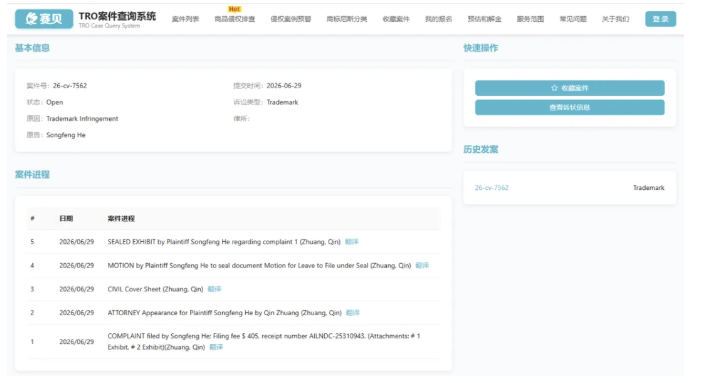The width and height of the screenshot is (702, 383).
Task: Click plaintiff name Songfeng He in basic info
Action: 66,135
